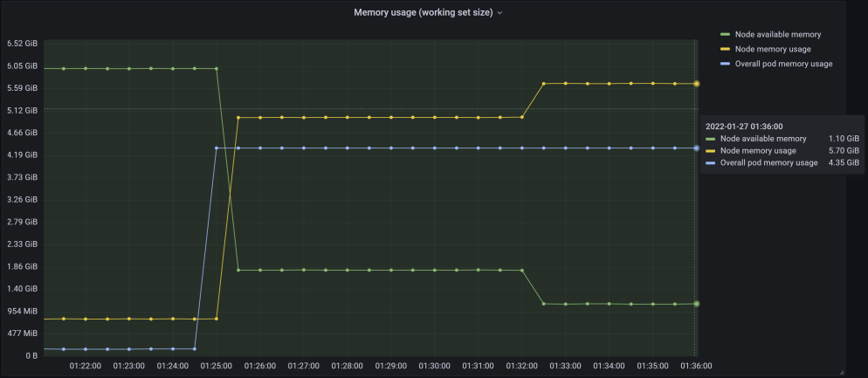868x378 pixels.
Task: Click the 01:33:00 time axis label
Action: point(565,366)
